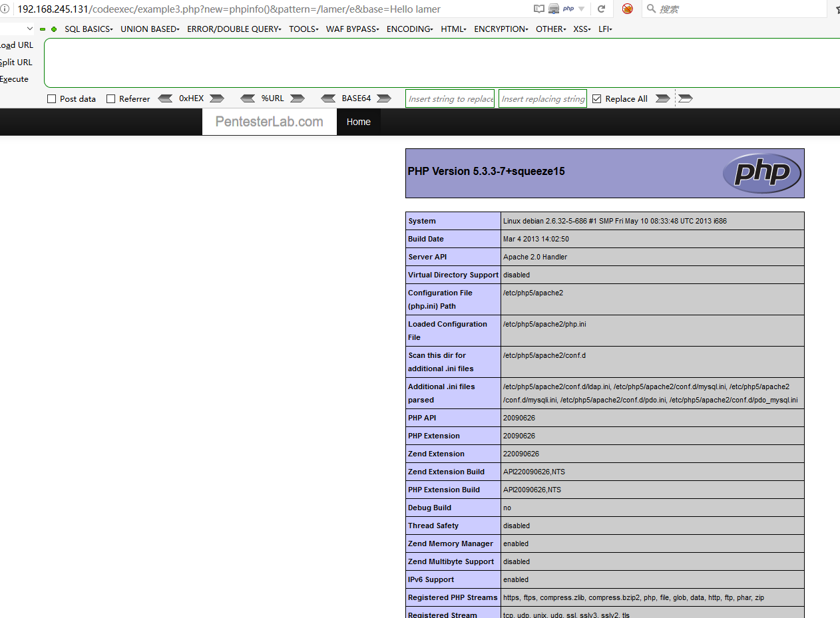Click the red blocker extension icon
The height and width of the screenshot is (618, 840).
pyautogui.click(x=627, y=9)
